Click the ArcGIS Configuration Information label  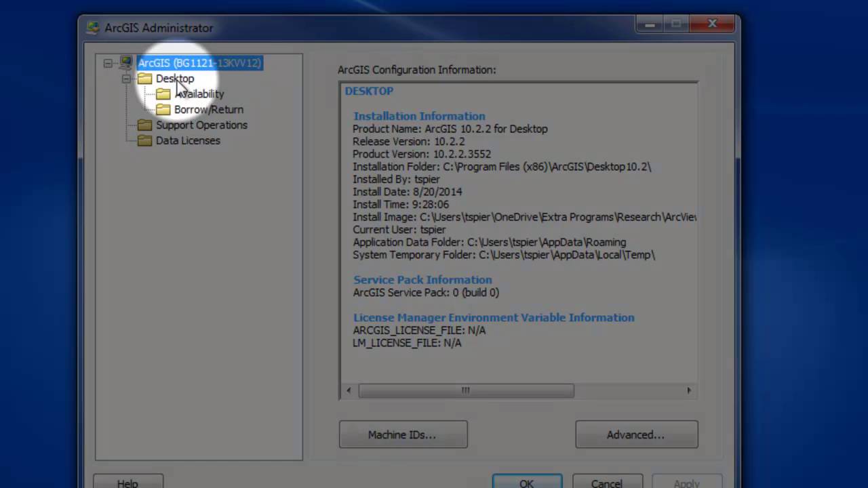(x=417, y=70)
